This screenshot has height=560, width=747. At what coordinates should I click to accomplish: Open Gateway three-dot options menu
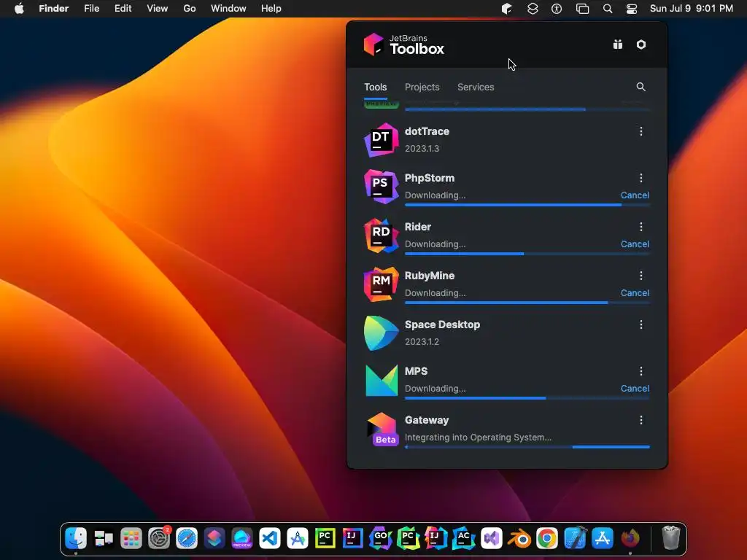[640, 420]
